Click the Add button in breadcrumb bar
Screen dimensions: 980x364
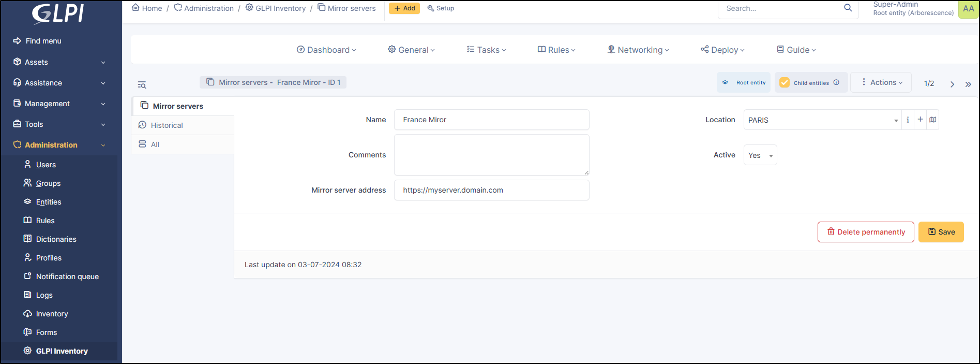coord(404,8)
